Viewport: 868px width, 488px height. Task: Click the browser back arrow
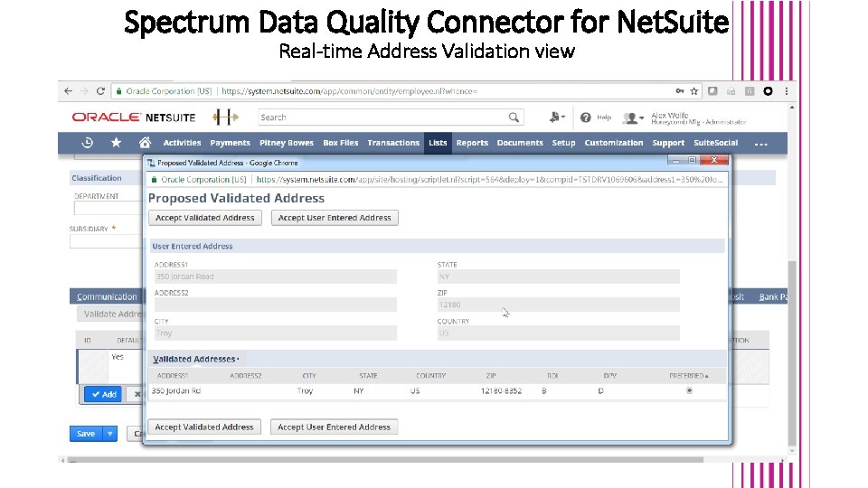[68, 91]
